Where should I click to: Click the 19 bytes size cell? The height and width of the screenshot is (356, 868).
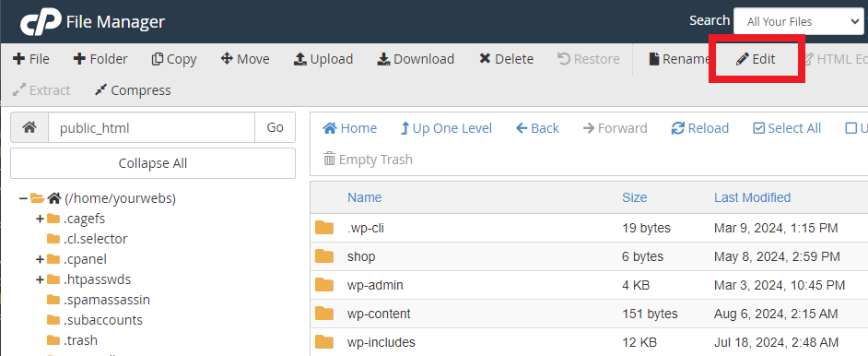coord(646,228)
